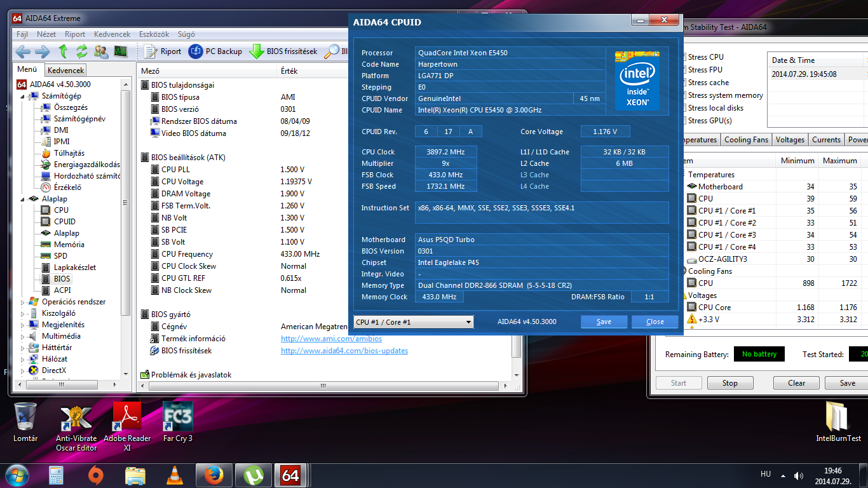Open VLC media player taskbar icon
The width and height of the screenshot is (868, 488).
(175, 475)
